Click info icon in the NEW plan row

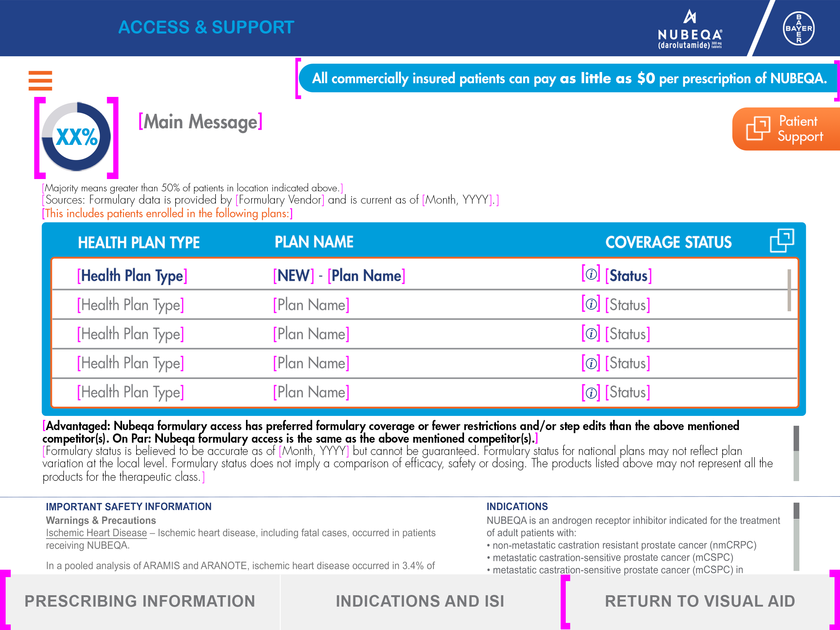[591, 274]
